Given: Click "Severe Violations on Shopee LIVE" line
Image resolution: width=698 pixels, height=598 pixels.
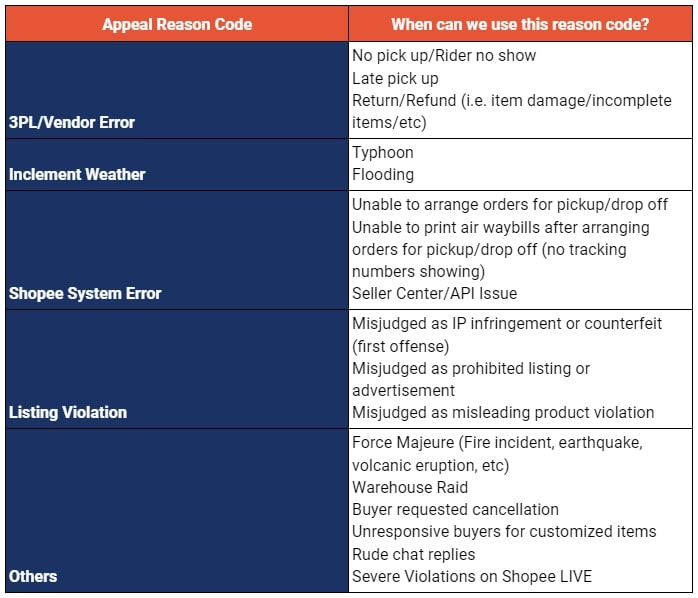Looking at the screenshot, I should 472,576.
